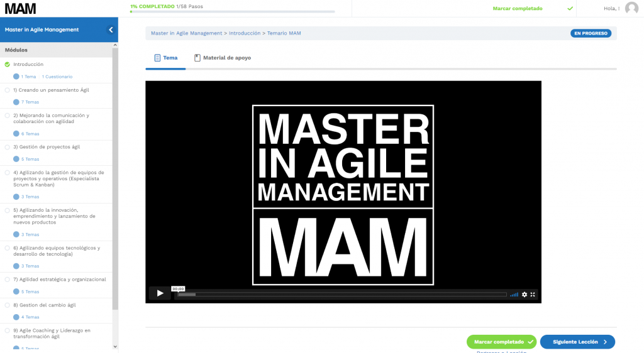Expand 4 Temas under module 8
Image resolution: width=644 pixels, height=353 pixels.
pos(26,317)
